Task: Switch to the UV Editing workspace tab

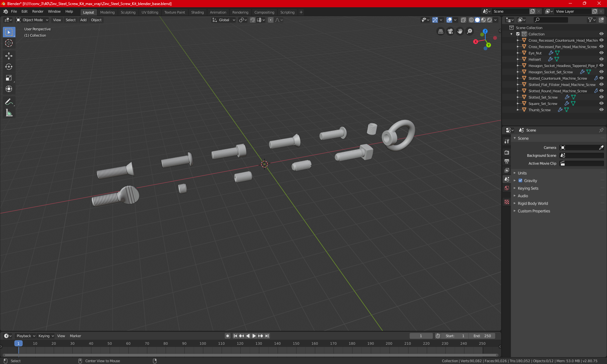Action: (x=150, y=12)
